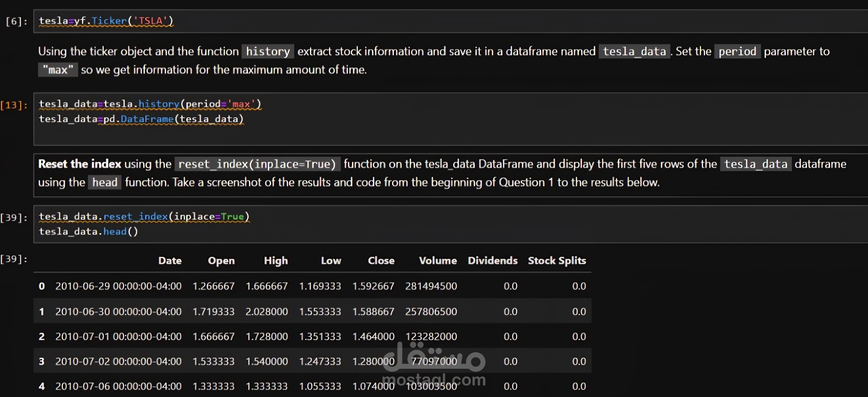Click Low value 1.169333

point(320,286)
